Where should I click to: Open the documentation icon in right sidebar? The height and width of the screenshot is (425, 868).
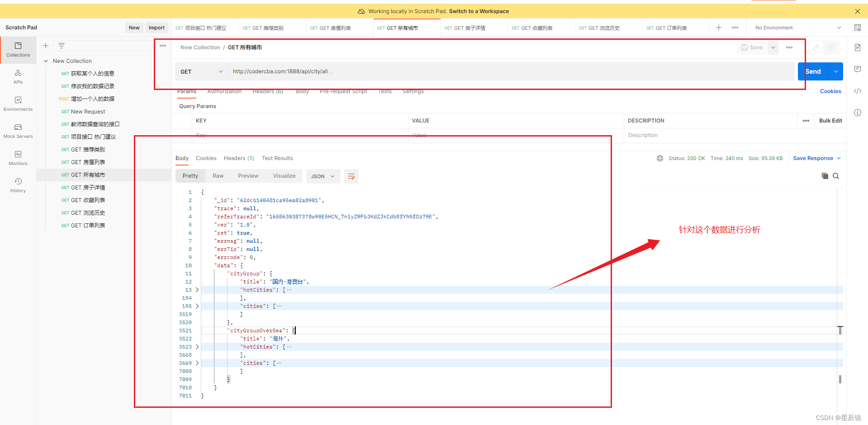pos(858,47)
